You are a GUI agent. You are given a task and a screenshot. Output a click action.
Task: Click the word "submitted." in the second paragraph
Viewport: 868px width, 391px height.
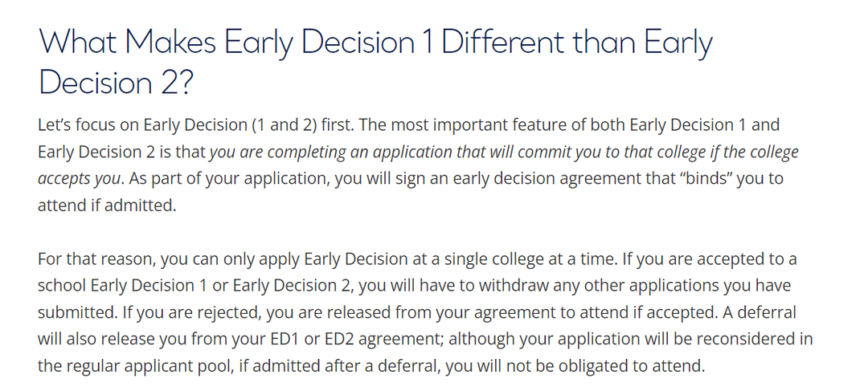pyautogui.click(x=77, y=312)
